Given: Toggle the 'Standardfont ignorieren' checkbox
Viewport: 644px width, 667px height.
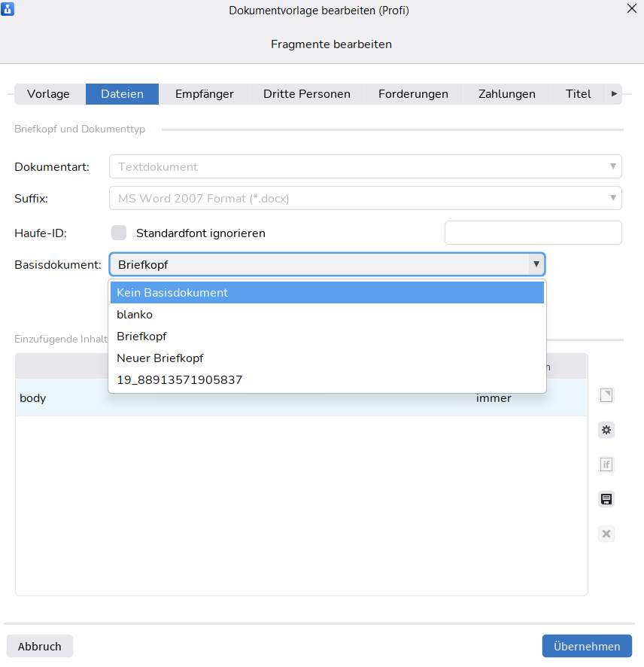Looking at the screenshot, I should pos(119,233).
